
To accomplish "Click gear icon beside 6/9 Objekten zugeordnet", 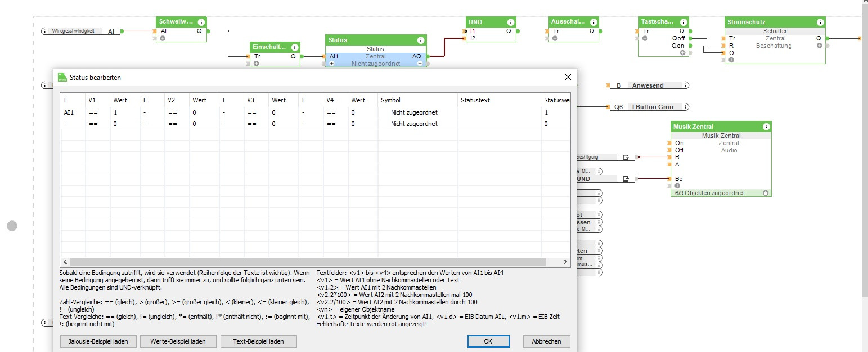I will (765, 193).
